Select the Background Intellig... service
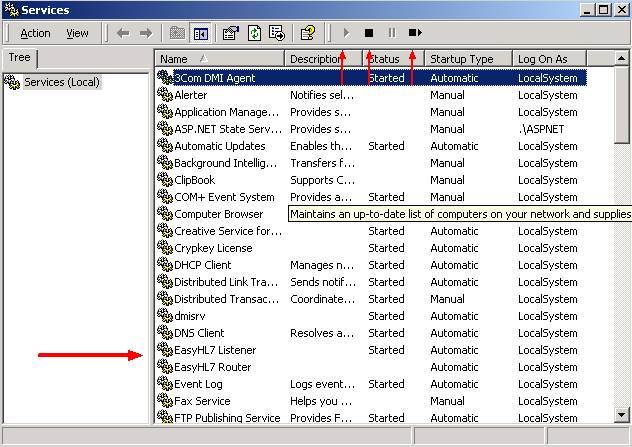 371,163
